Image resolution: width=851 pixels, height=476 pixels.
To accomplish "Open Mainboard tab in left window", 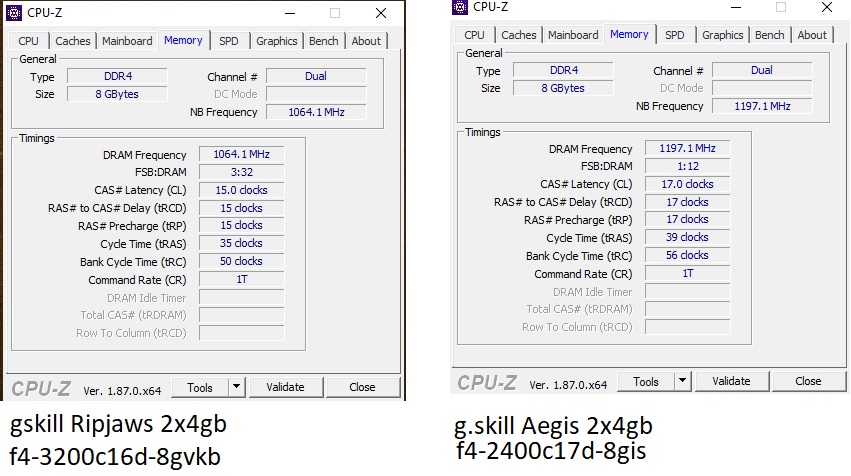I will pos(127,41).
